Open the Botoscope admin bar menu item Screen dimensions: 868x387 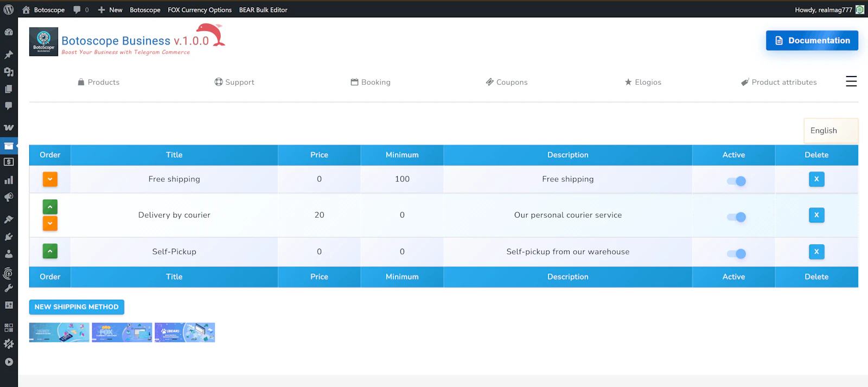pyautogui.click(x=145, y=10)
